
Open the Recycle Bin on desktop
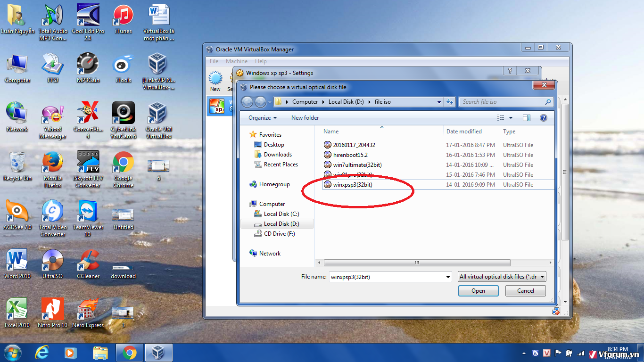click(x=17, y=166)
